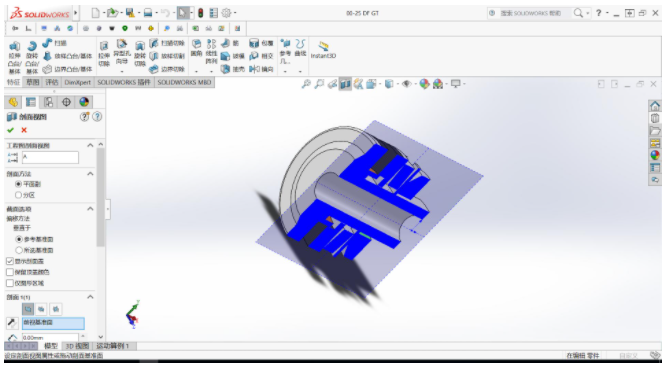Viewport: 664px width, 370px height.
Task: Open DisplayManager color ball tab icon
Action: 84,102
